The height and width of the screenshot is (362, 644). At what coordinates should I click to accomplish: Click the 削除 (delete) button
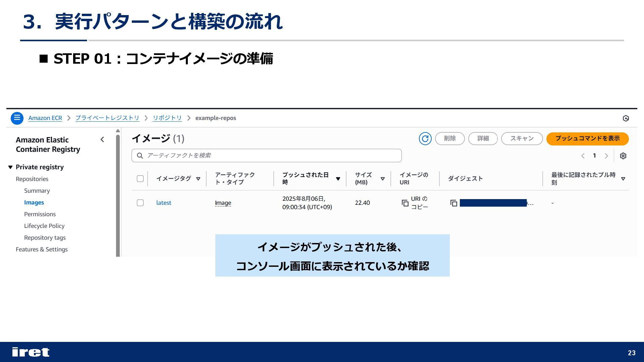[450, 138]
